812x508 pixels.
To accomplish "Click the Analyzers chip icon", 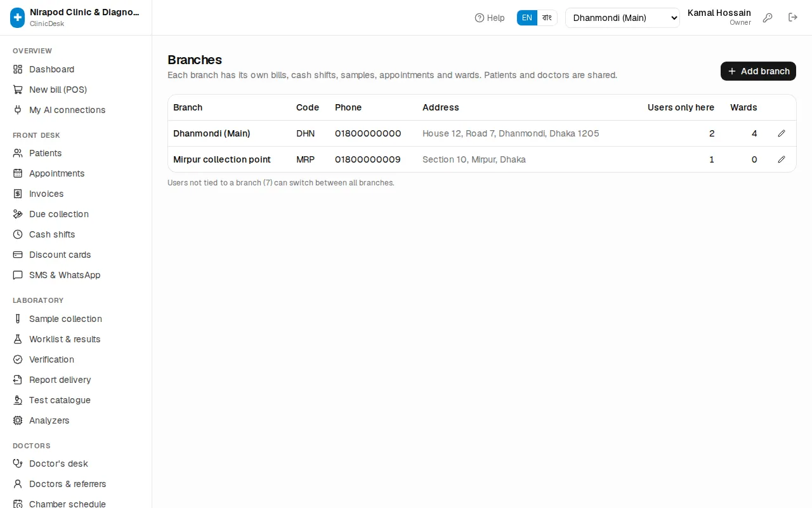I will [x=18, y=420].
